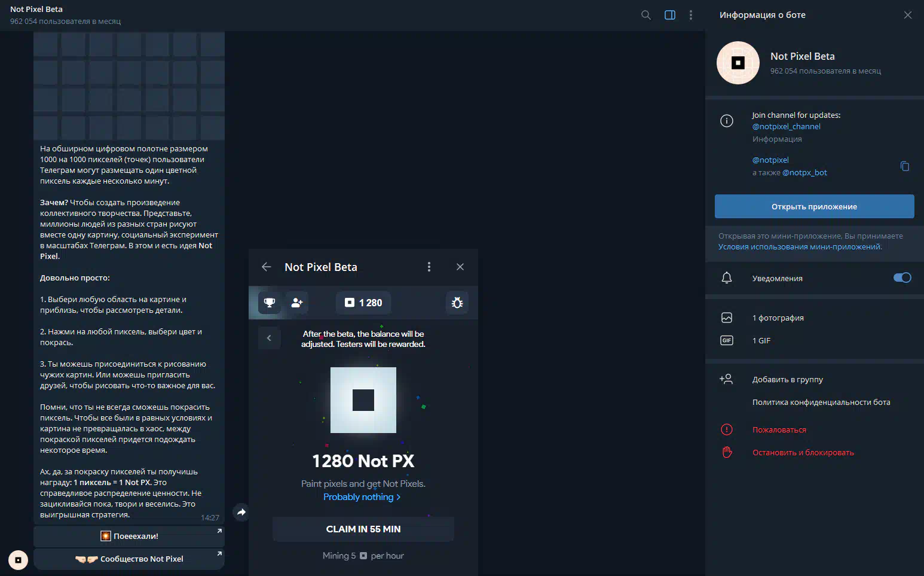Viewport: 924px width, 576px height.
Task: Click the 1280 Not PX balance text
Action: (363, 461)
